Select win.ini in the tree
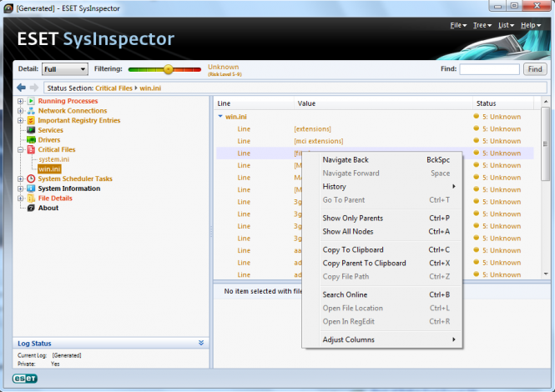Image resolution: width=555 pixels, height=392 pixels. [x=49, y=169]
